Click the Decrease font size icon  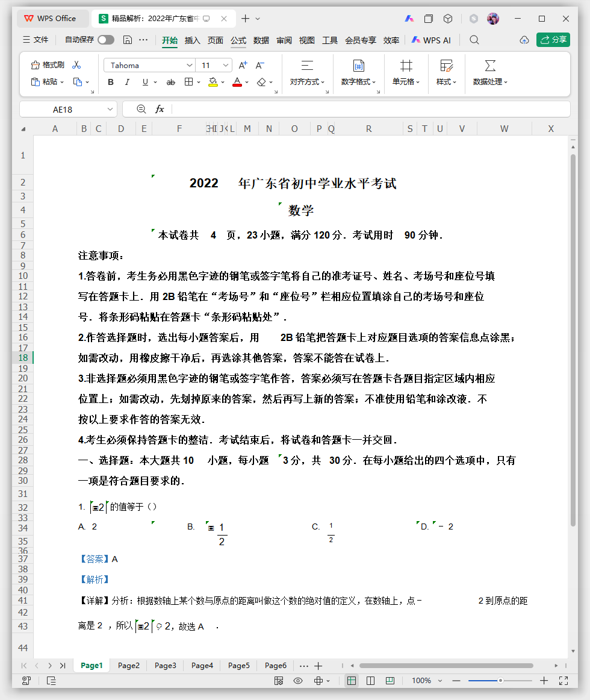259,65
